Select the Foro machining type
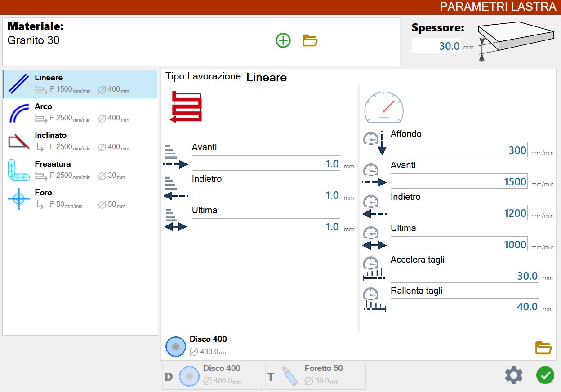This screenshot has width=561, height=392. (x=80, y=199)
